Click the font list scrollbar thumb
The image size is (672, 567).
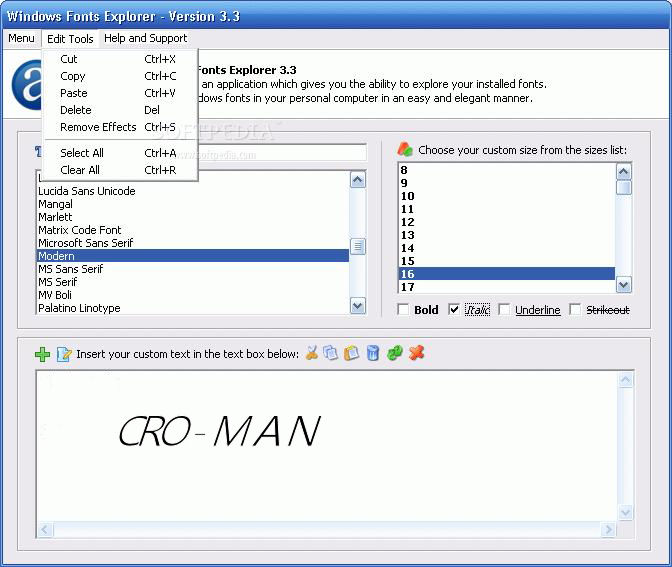pos(358,246)
